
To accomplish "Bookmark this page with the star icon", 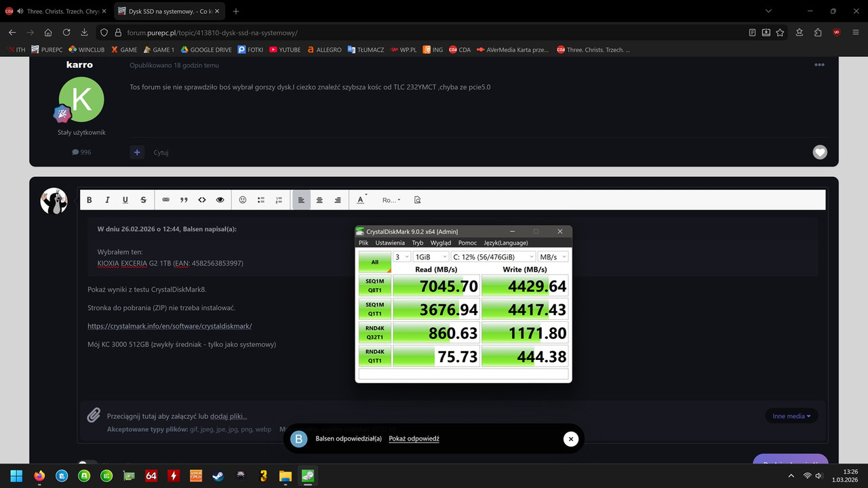I will (x=780, y=32).
